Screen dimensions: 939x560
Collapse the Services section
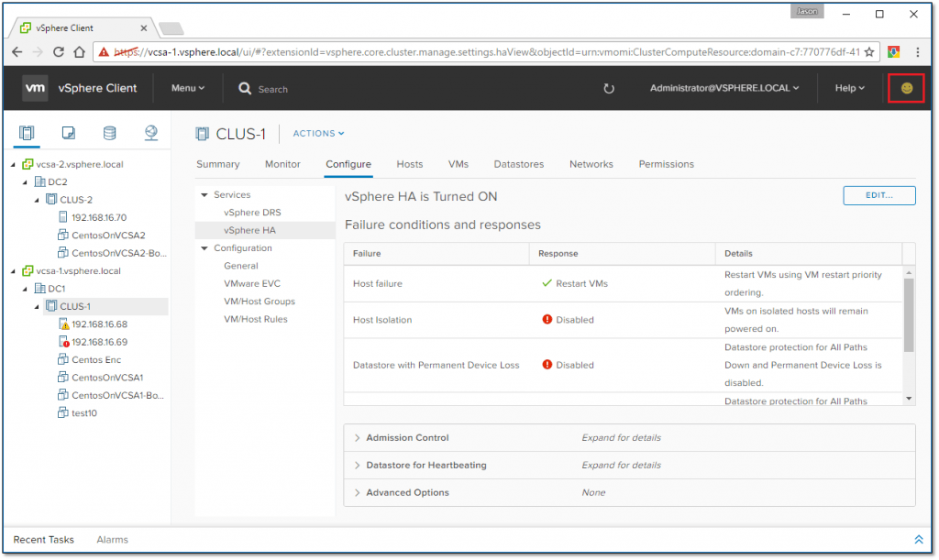pyautogui.click(x=204, y=195)
